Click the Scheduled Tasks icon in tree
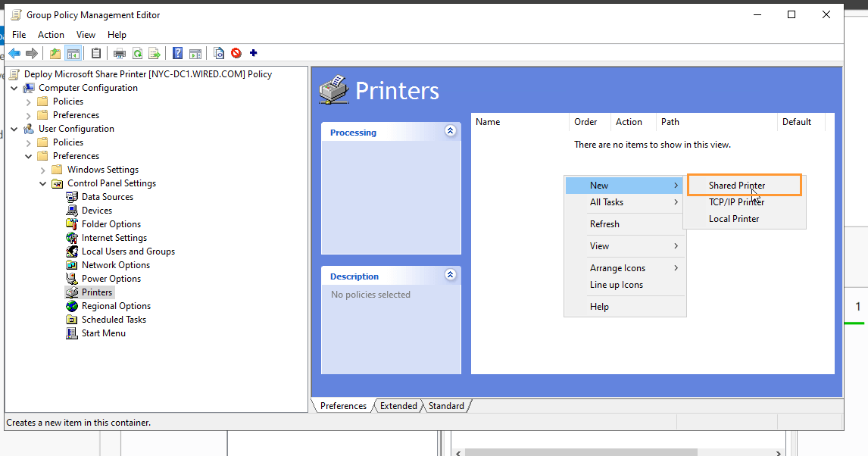The width and height of the screenshot is (868, 456). 72,320
